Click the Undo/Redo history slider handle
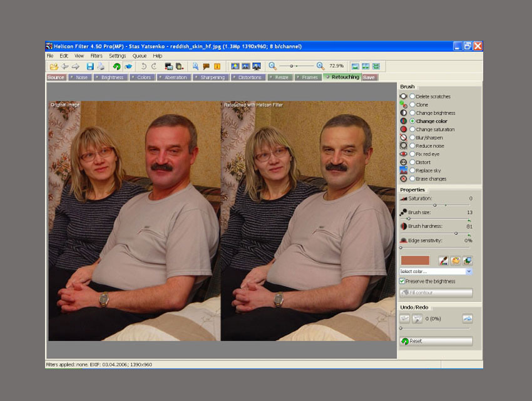 (401, 328)
